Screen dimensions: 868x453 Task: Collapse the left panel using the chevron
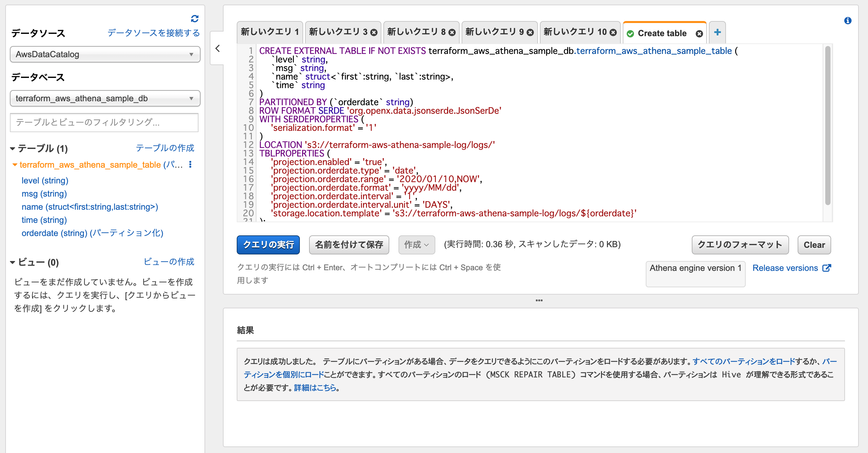tap(218, 49)
